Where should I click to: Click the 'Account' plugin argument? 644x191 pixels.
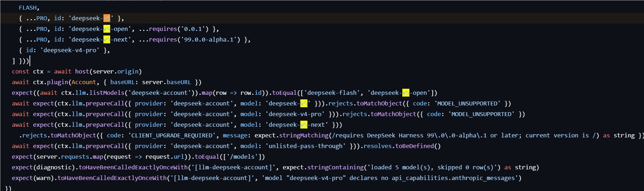tap(84, 82)
